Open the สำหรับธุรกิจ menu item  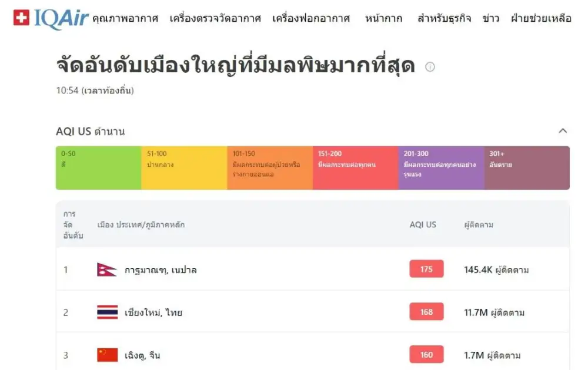(444, 18)
